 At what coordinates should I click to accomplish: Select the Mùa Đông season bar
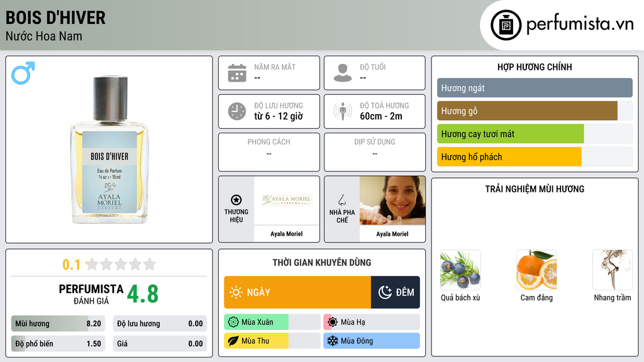[x=372, y=341]
